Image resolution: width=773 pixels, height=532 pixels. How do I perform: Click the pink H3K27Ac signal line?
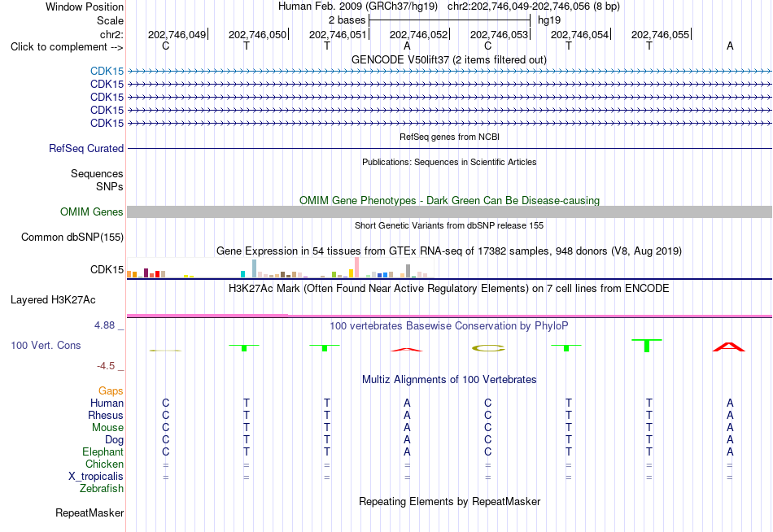pyautogui.click(x=449, y=316)
